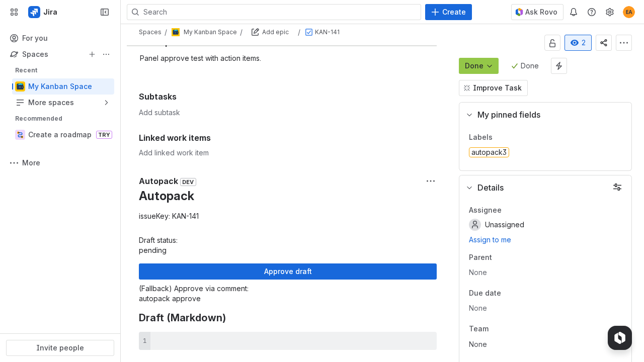The height and width of the screenshot is (362, 644).
Task: Click the Approve draft button
Action: click(x=287, y=271)
